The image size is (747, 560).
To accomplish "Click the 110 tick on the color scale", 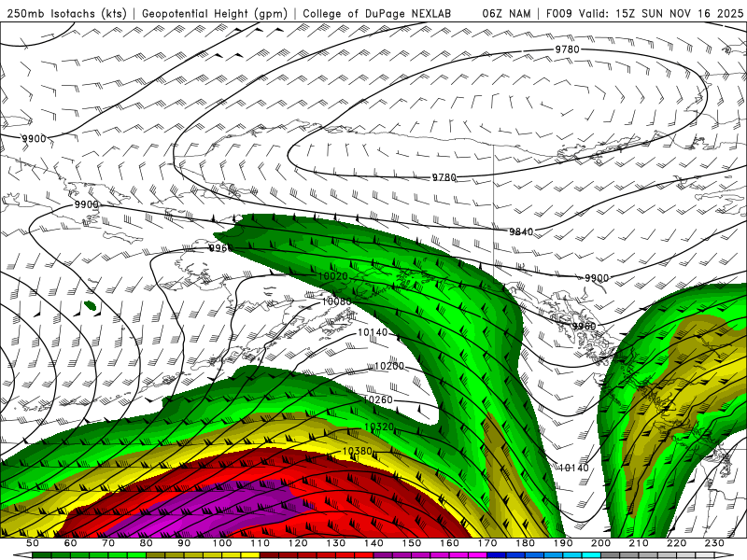I will click(260, 543).
